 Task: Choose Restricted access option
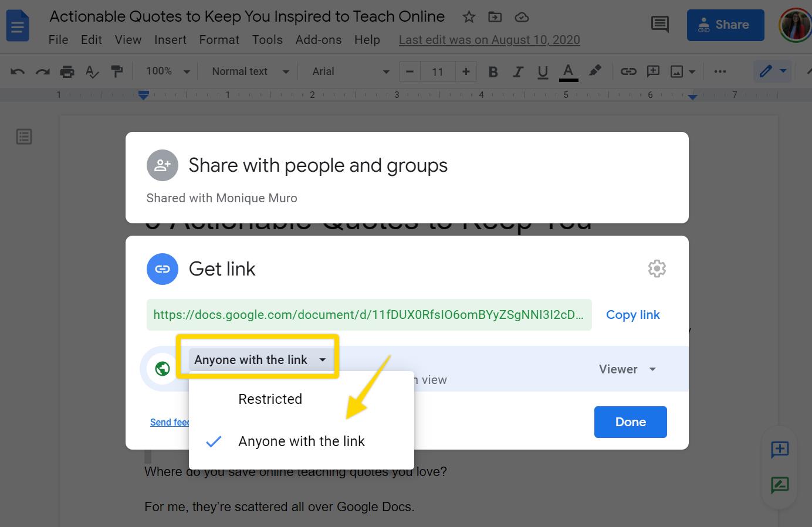[x=302, y=399]
